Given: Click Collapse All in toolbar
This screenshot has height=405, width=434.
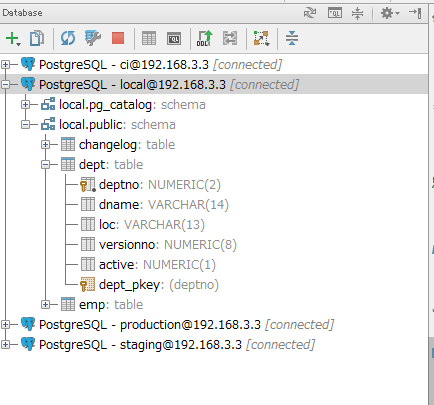Looking at the screenshot, I should [292, 38].
